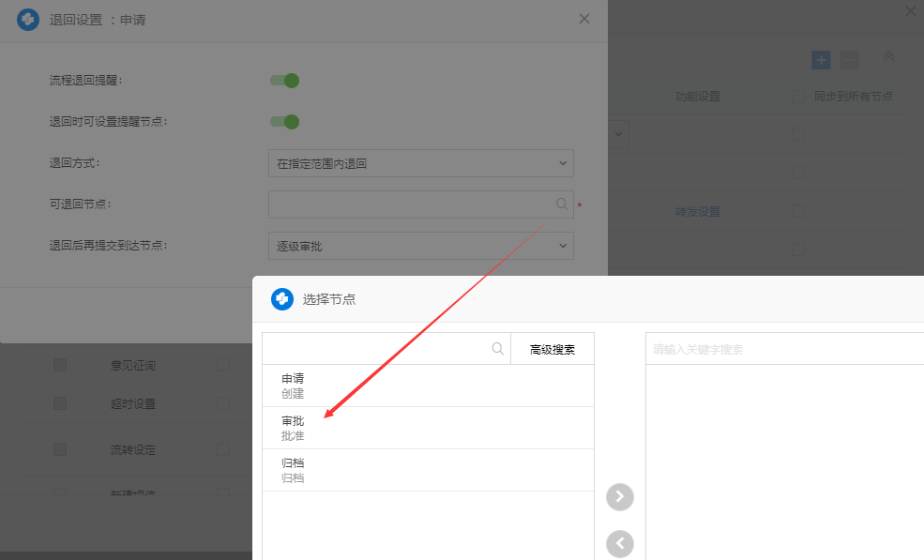Click right arrow to add selected node

click(x=619, y=497)
